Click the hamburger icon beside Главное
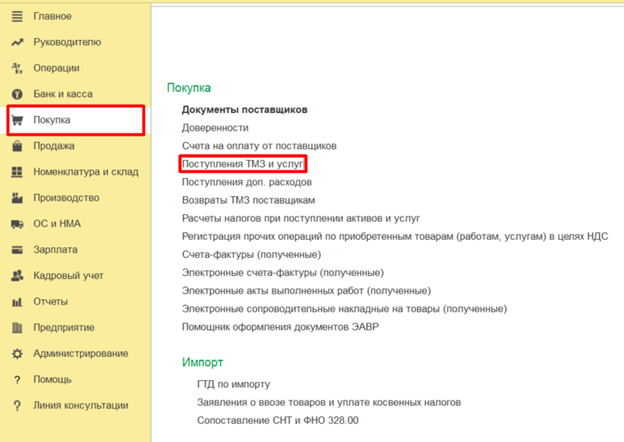This screenshot has width=624, height=442. [x=16, y=17]
